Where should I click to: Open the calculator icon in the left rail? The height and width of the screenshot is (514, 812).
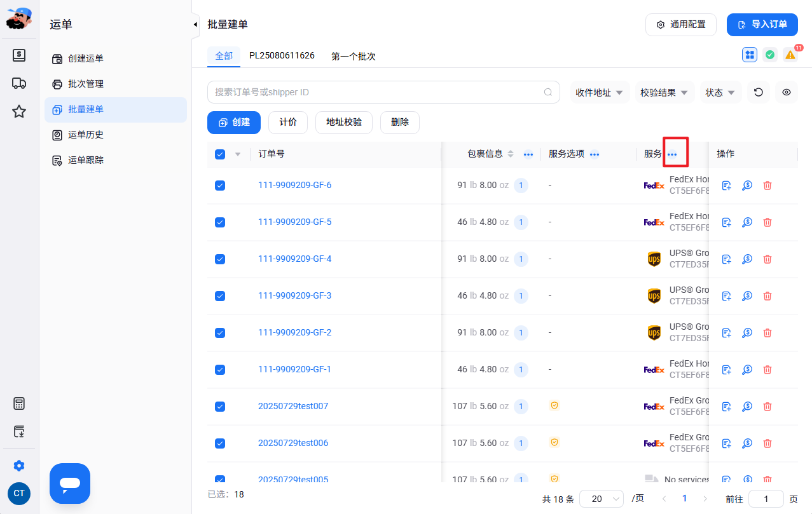(x=19, y=403)
